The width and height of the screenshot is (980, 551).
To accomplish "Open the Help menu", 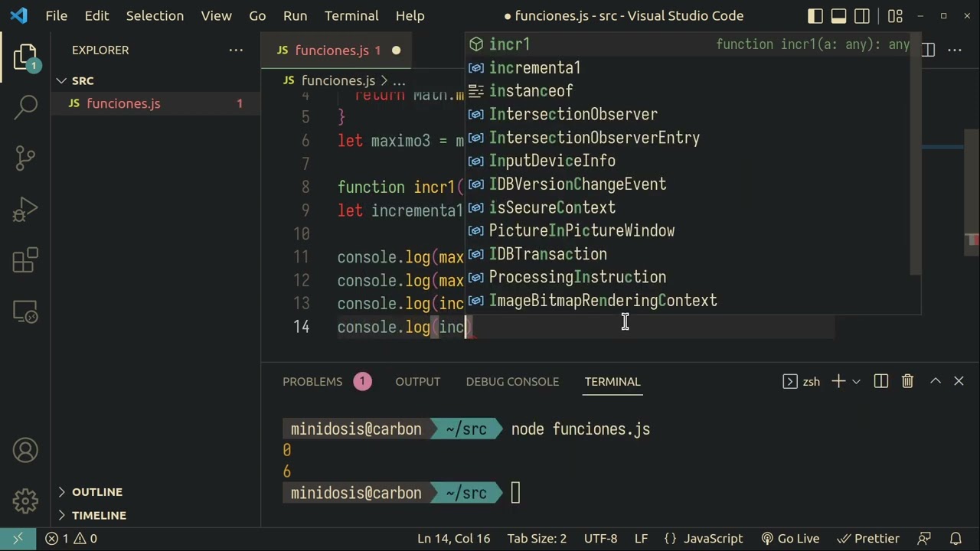I will (410, 16).
